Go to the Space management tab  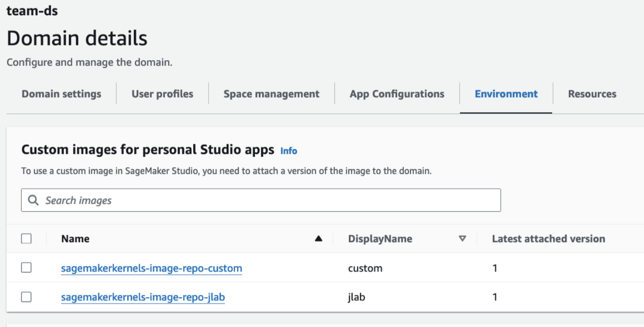[x=271, y=94]
